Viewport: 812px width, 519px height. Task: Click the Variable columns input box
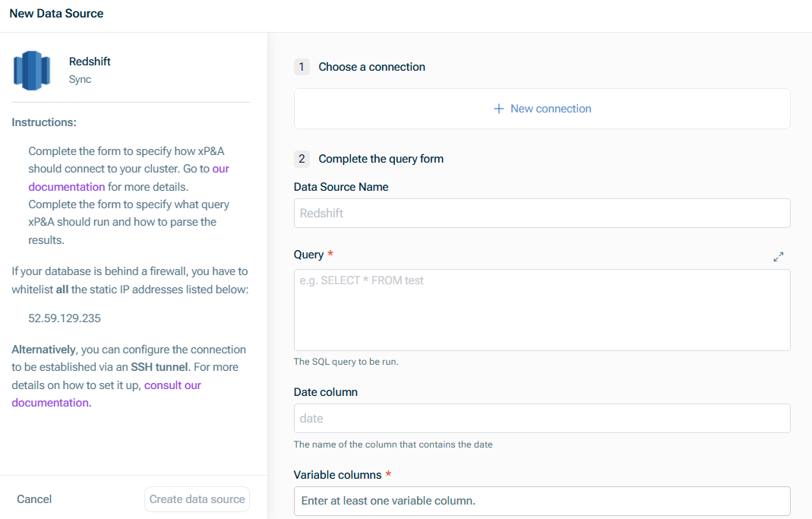(x=542, y=502)
